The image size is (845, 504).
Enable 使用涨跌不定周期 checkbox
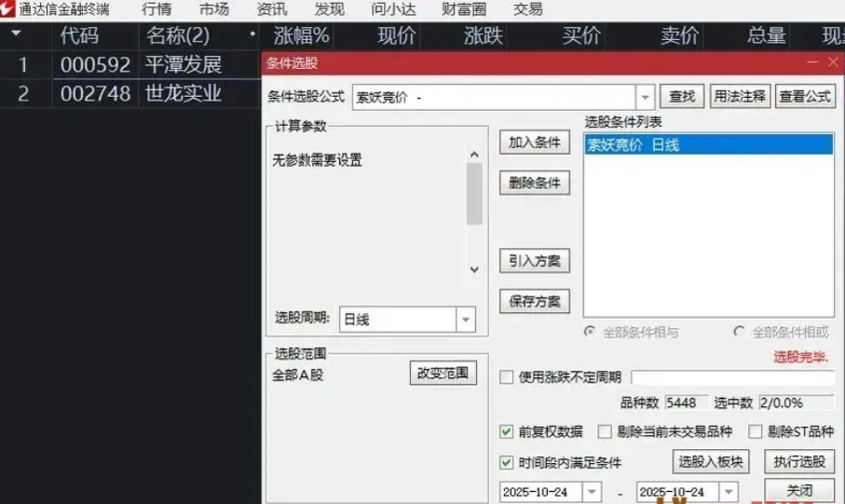pyautogui.click(x=507, y=377)
